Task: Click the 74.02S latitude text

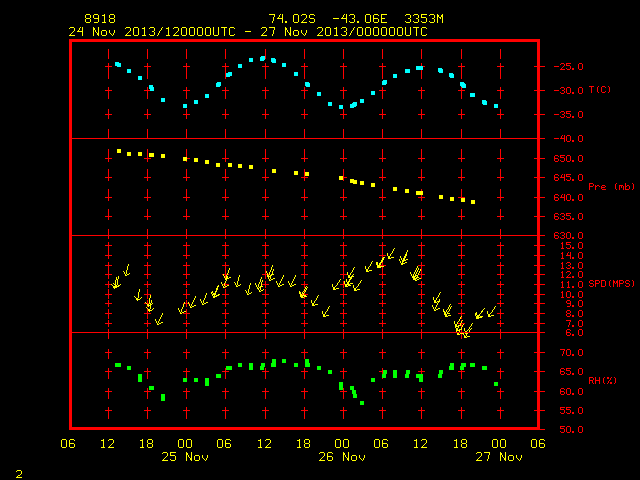Action: tap(292, 19)
